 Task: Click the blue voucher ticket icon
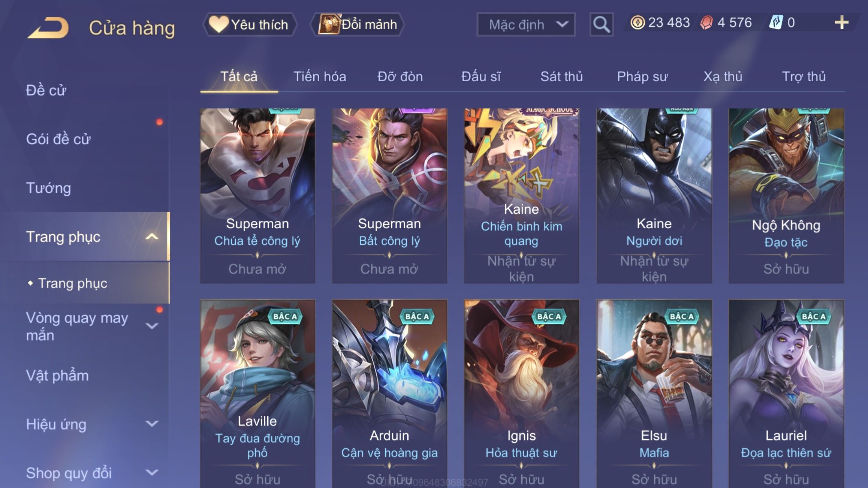click(x=776, y=22)
